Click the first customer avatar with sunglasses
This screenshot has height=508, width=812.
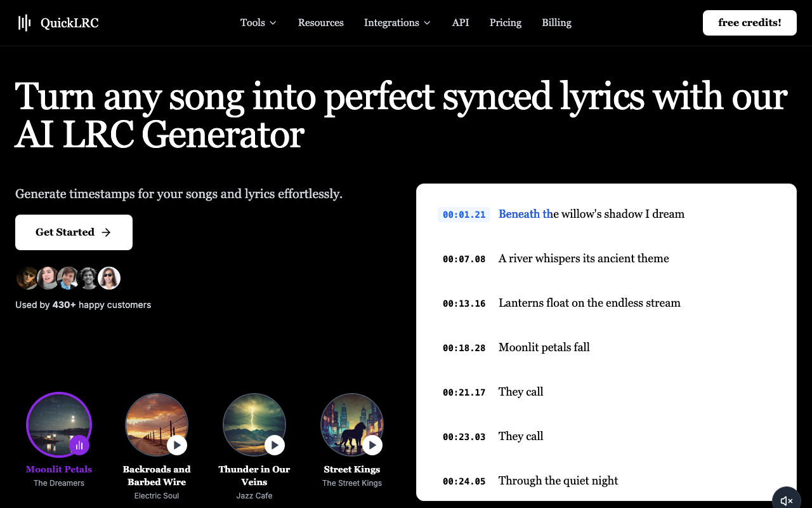[27, 278]
